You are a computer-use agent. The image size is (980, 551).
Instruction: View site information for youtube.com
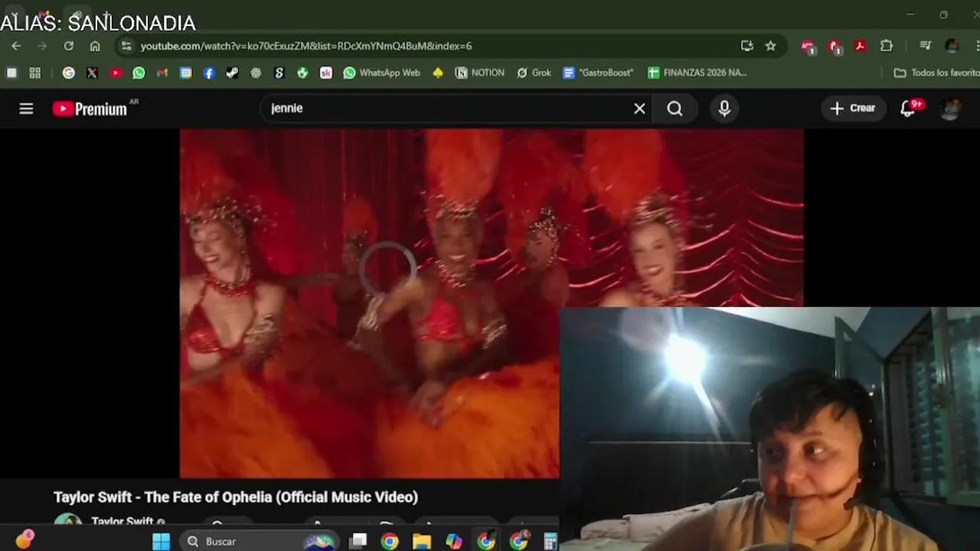point(126,46)
